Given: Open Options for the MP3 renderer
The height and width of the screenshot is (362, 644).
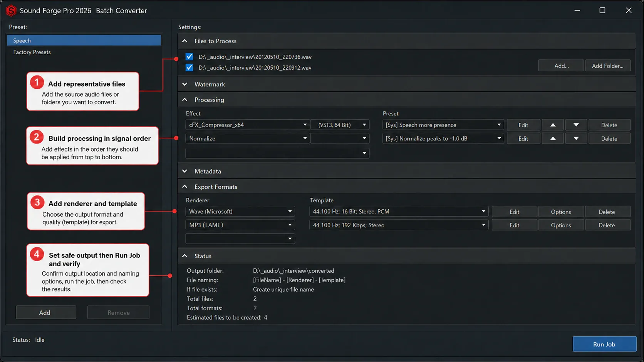Looking at the screenshot, I should [x=561, y=225].
